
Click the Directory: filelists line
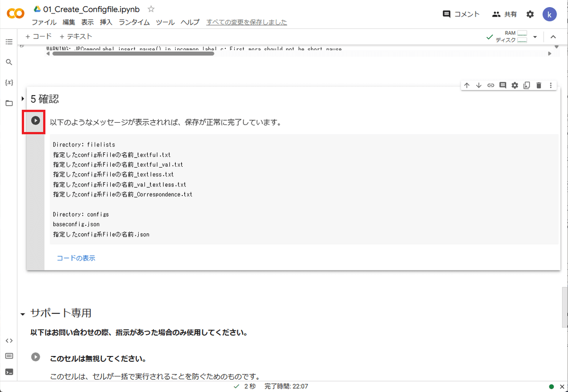(84, 144)
